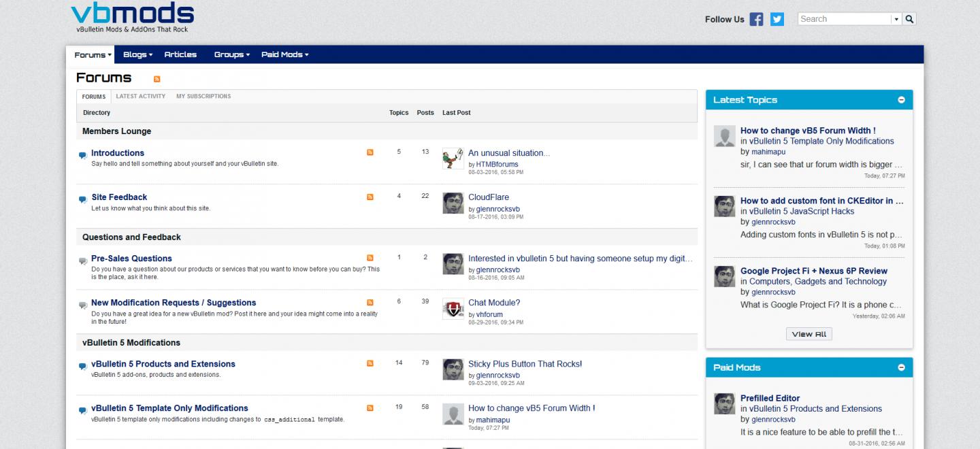Image resolution: width=980 pixels, height=449 pixels.
Task: Click the Site Feedback status bubble icon
Action: coord(83,199)
